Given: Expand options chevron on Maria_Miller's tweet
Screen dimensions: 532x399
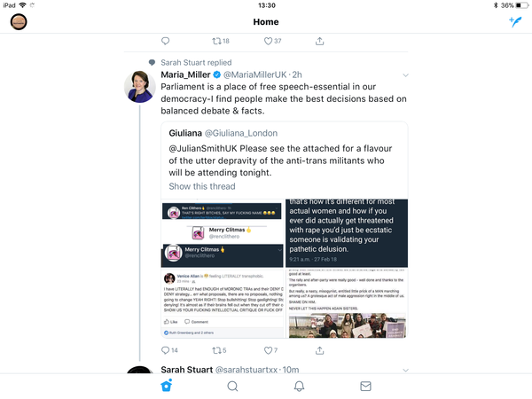Looking at the screenshot, I should point(405,75).
